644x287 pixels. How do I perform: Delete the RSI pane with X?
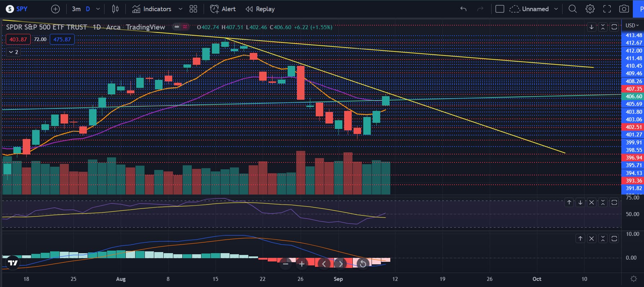(592, 202)
